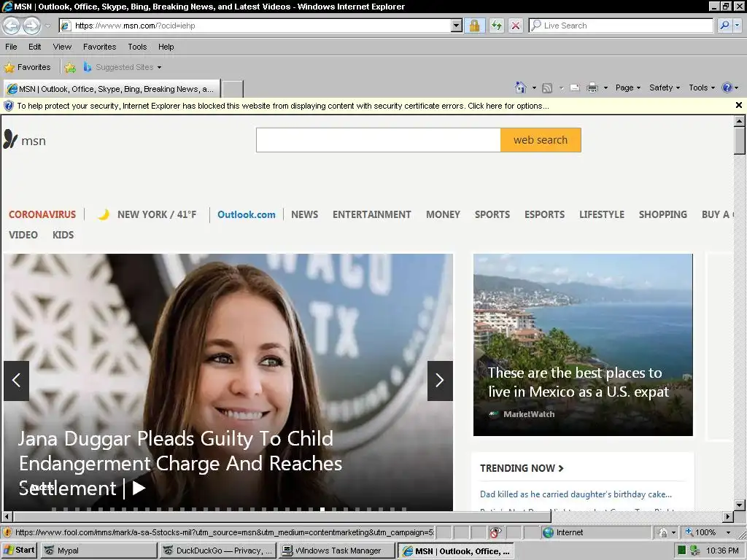Click the RSS feeds icon
Image resolution: width=747 pixels, height=560 pixels.
click(x=547, y=87)
